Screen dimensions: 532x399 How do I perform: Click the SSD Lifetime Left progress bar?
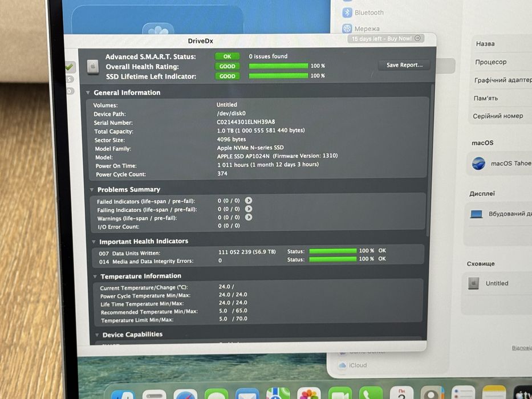tap(279, 76)
